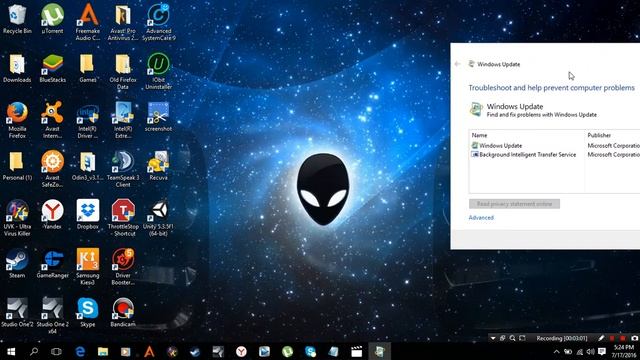
Task: Select the Studio One 2 x64 desktop icon
Action: point(52,316)
